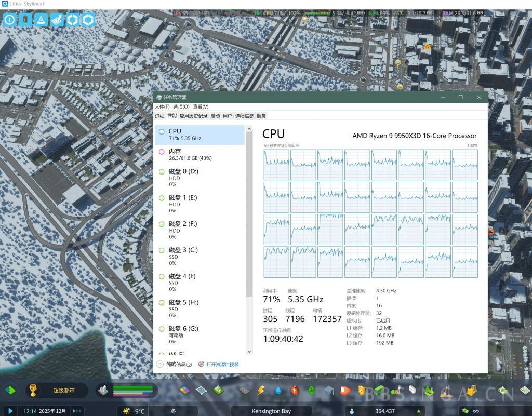Open the bulldozer tool icon
The height and width of the screenshot is (416, 532).
[472, 390]
